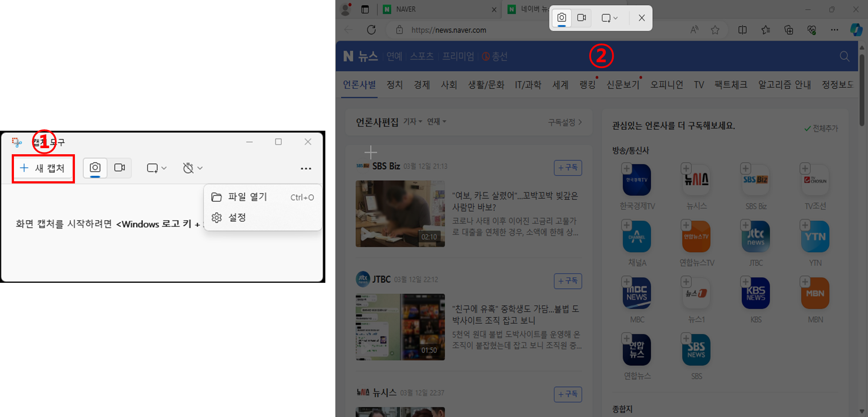The image size is (868, 417).
Task: Play the SBS Biz video thumbnail 02:10
Action: (400, 214)
